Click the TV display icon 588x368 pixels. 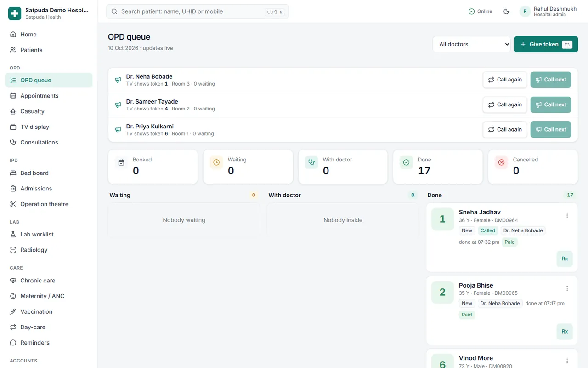point(13,127)
